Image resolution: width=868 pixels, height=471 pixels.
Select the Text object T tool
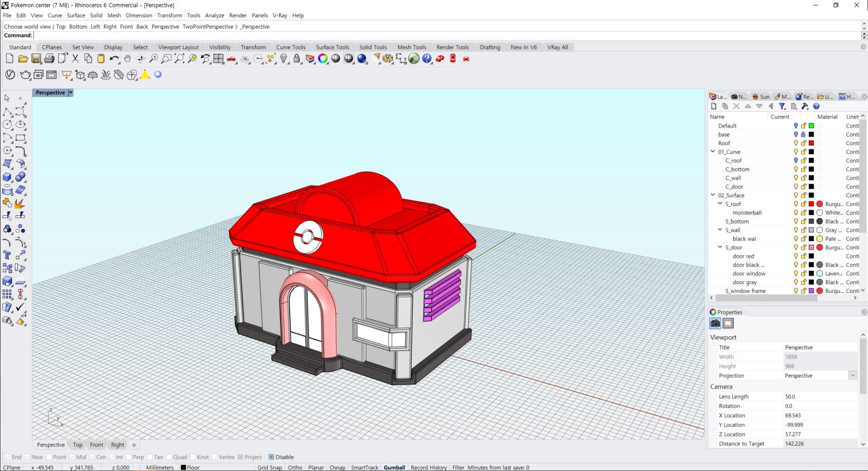click(x=7, y=255)
